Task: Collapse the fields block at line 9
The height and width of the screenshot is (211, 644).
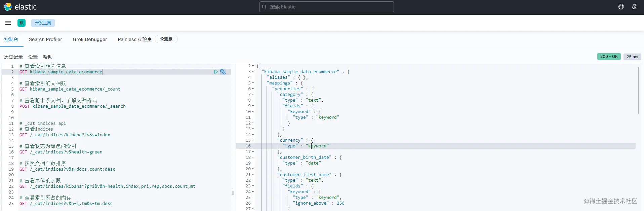Action: click(x=253, y=106)
